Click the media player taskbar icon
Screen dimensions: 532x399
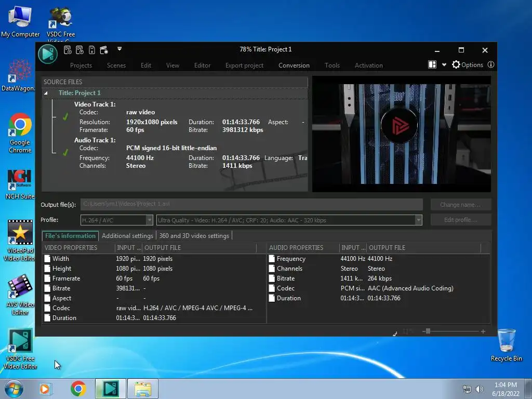point(45,389)
